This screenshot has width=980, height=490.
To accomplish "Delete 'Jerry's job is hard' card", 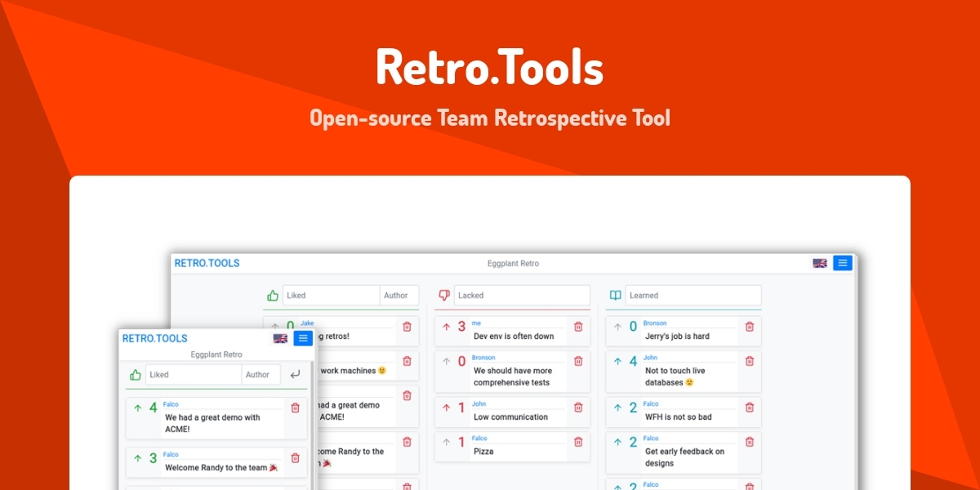I will [750, 327].
